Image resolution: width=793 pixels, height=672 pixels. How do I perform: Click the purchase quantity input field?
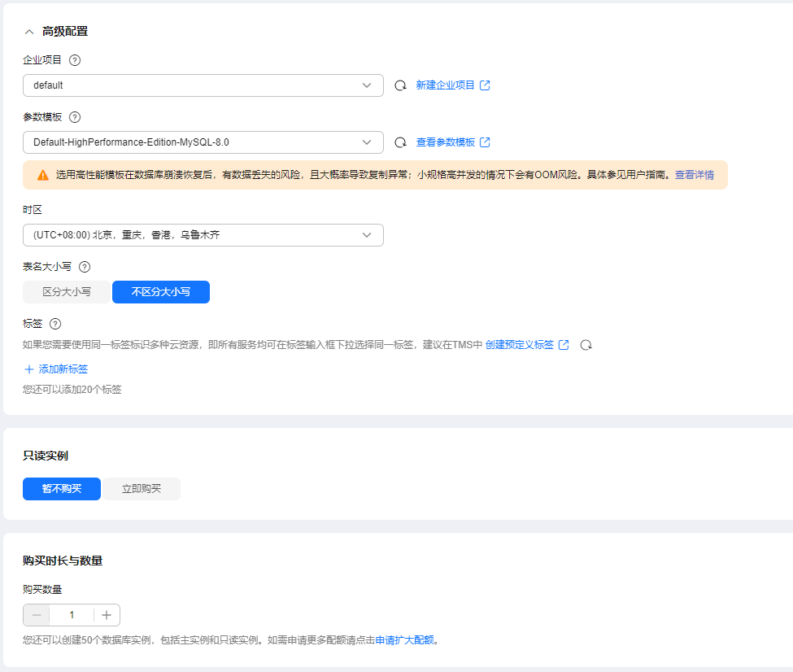pos(72,615)
